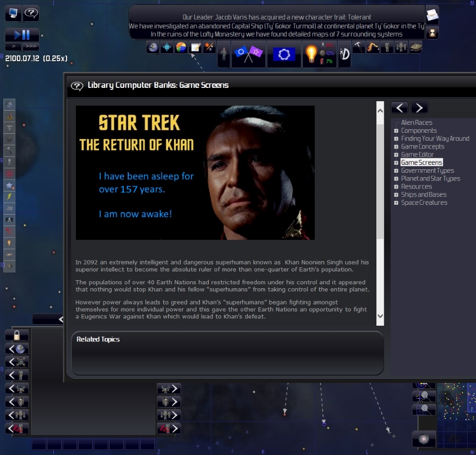Cycle to next idle ship (Zz) button
This screenshot has width=476, height=455.
[x=169, y=428]
